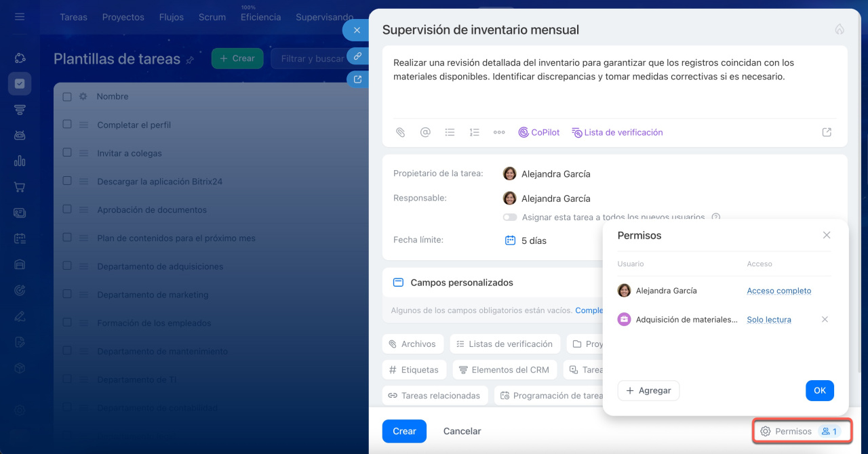Viewport: 868px width, 454px height.
Task: Click help icon next to assign-to-new-users option
Action: click(715, 218)
